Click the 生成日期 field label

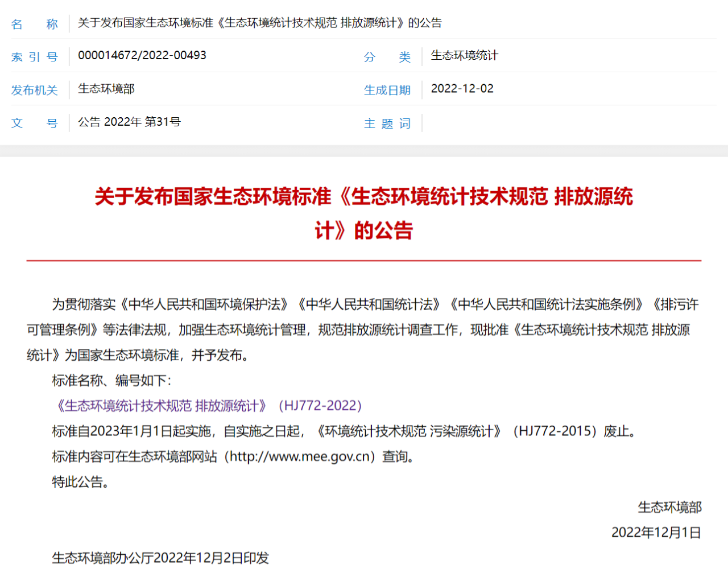[x=387, y=90]
